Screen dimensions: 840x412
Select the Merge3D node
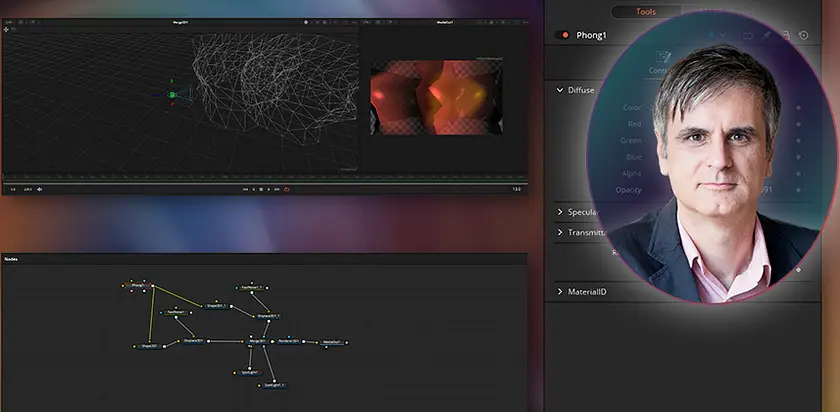click(x=256, y=341)
